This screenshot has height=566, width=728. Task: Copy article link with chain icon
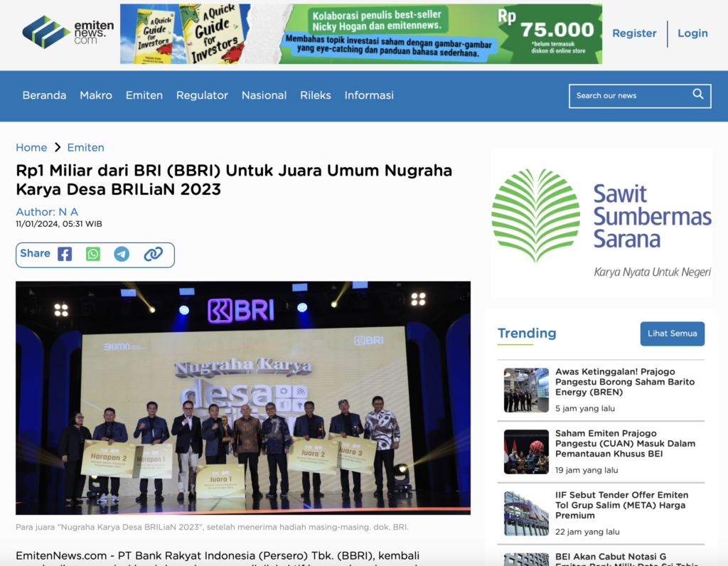(x=153, y=254)
